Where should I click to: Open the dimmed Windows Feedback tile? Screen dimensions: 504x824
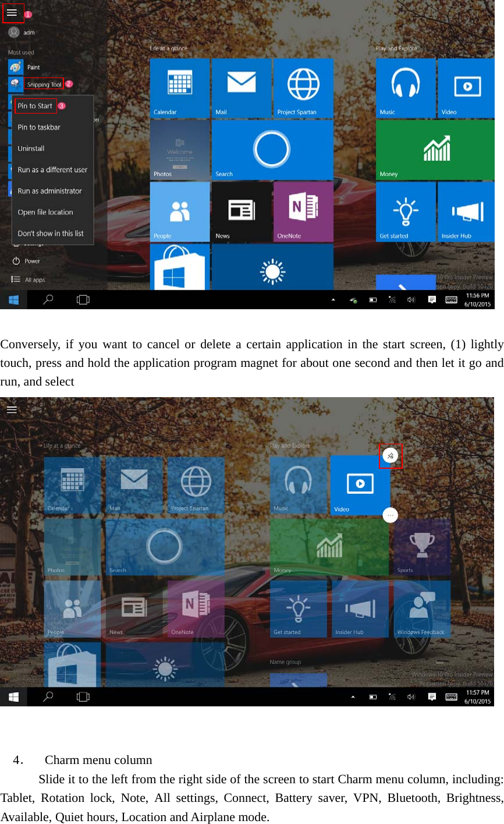[422, 609]
